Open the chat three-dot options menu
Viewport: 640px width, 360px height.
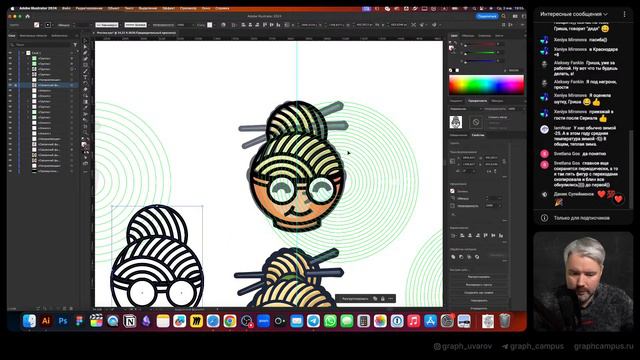click(x=624, y=14)
